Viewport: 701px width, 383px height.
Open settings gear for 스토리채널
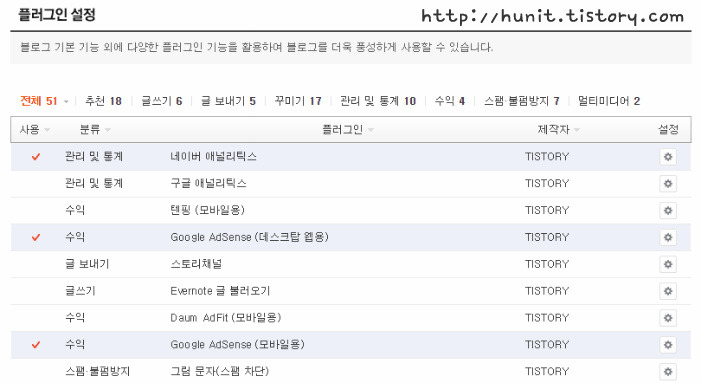click(x=668, y=264)
